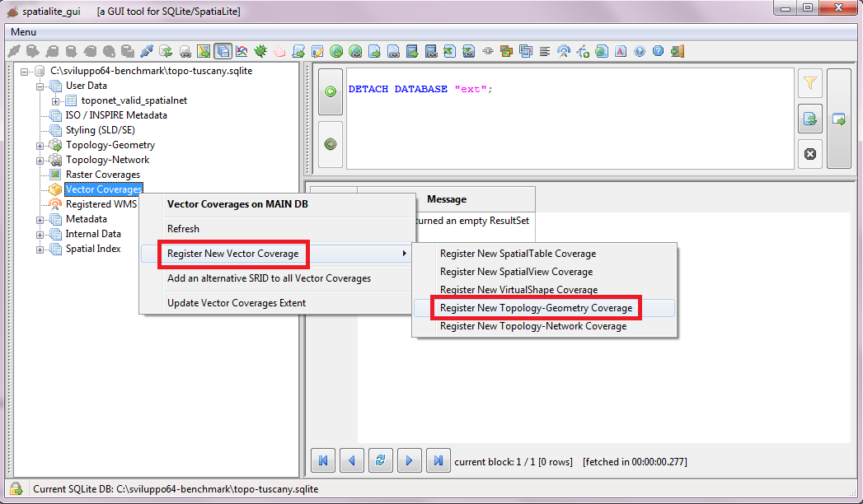Viewport: 863px width, 504px height.
Task: Click the green Excel sheet with arrow icon
Action: click(x=450, y=52)
